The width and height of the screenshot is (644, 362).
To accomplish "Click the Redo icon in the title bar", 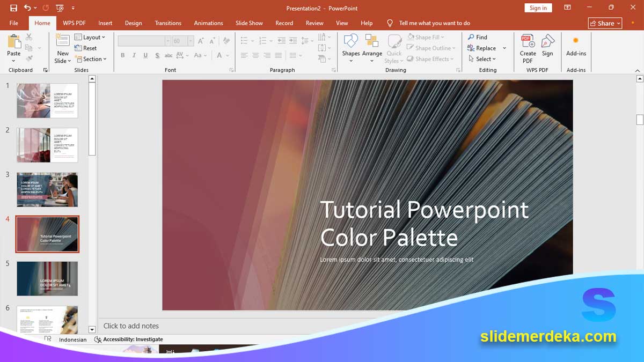I will click(46, 8).
